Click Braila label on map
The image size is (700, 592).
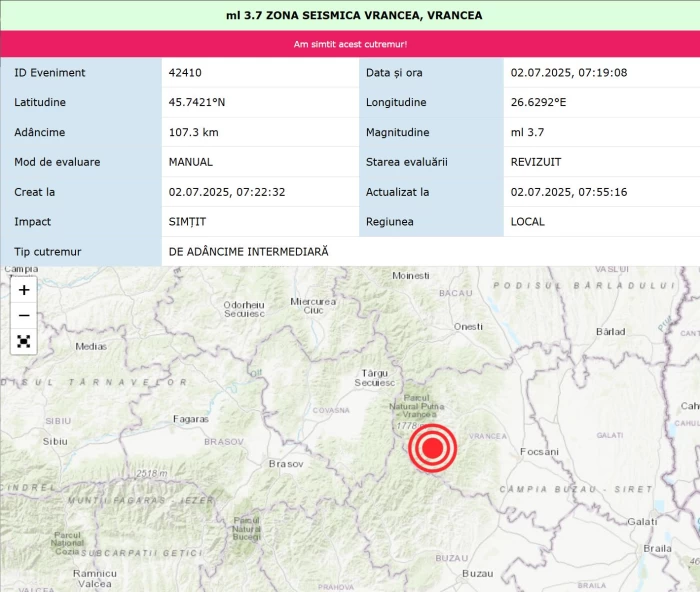pos(657,549)
